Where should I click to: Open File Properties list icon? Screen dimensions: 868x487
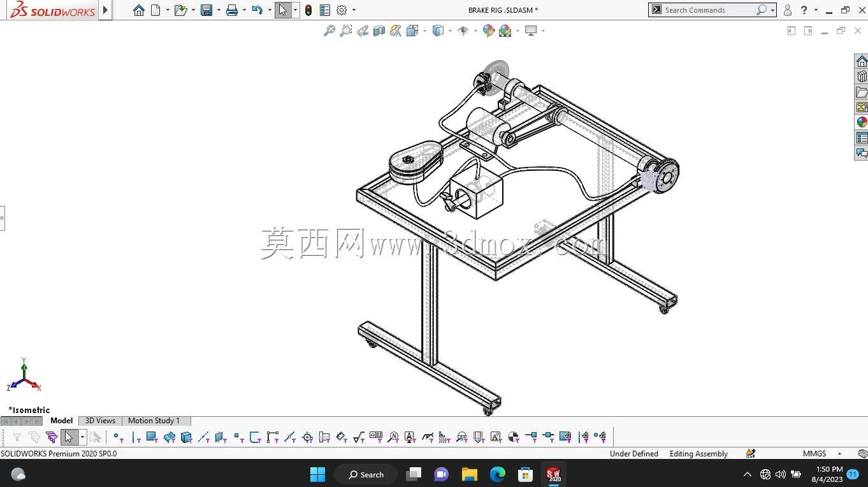click(325, 10)
